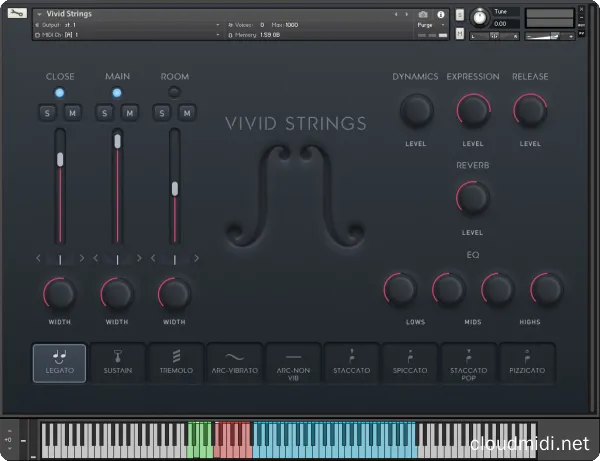Image resolution: width=600 pixels, height=461 pixels.
Task: Click the EQ Highs knob
Action: (x=546, y=289)
